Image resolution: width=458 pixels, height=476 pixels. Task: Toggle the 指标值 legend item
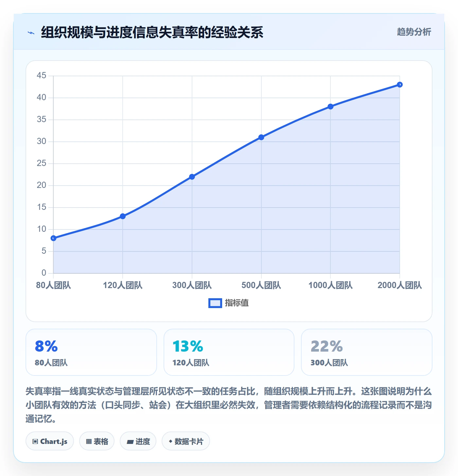point(229,303)
